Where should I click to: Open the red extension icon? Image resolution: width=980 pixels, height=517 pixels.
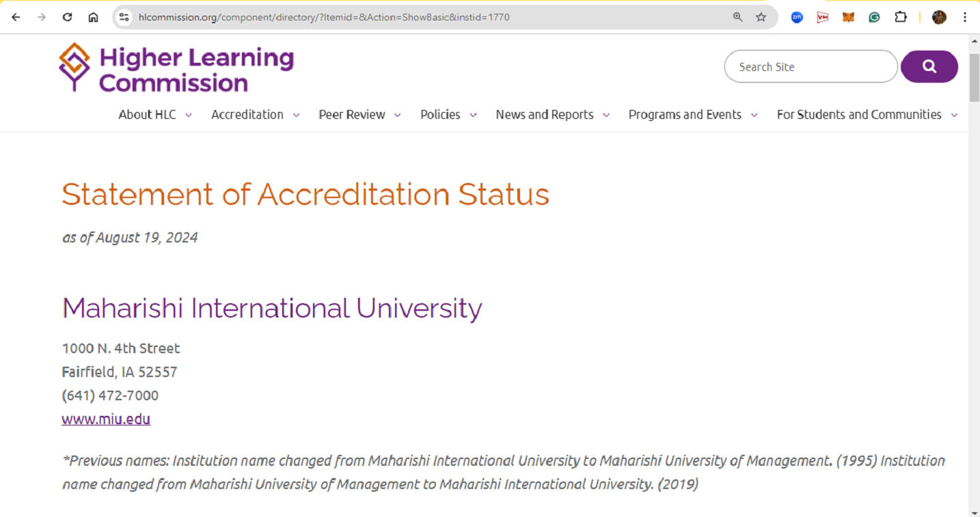pyautogui.click(x=822, y=17)
